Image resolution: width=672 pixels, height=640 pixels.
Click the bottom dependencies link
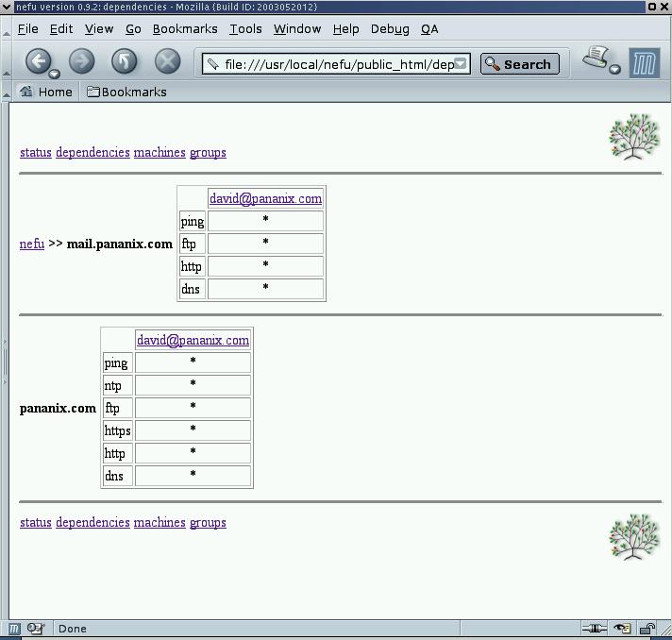point(92,522)
